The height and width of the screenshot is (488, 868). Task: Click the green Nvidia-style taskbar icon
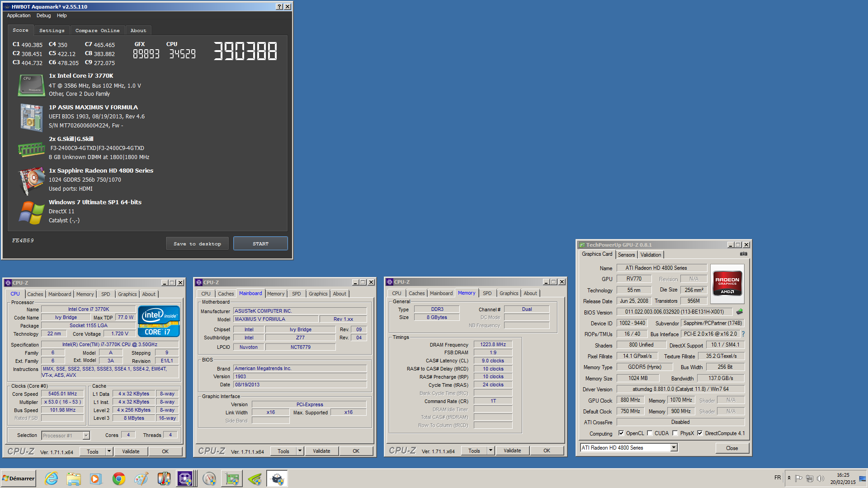coord(255,479)
